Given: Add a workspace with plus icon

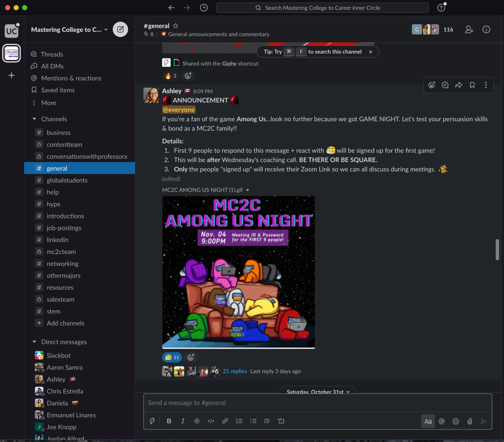Looking at the screenshot, I should pyautogui.click(x=12, y=75).
